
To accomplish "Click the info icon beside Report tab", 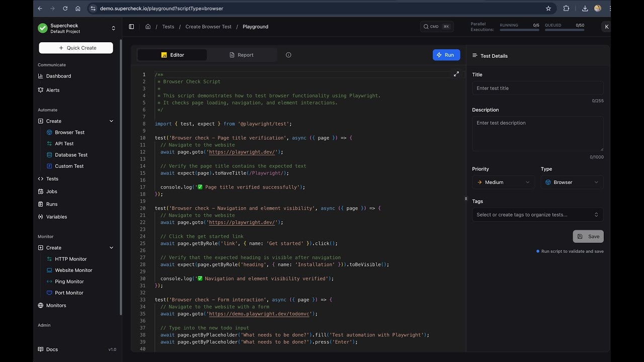I will point(288,55).
